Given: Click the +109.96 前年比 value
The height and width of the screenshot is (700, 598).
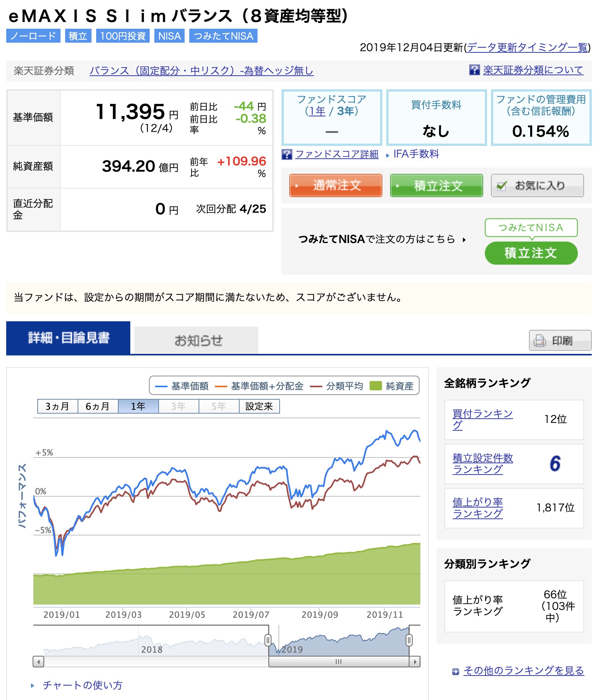Looking at the screenshot, I should [242, 161].
